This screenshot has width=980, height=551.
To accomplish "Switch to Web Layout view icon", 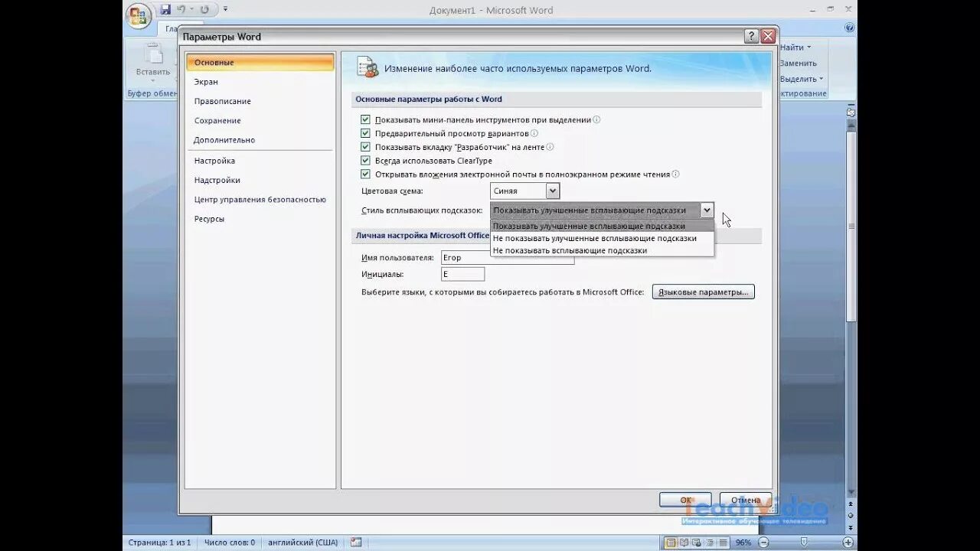I will tap(697, 543).
